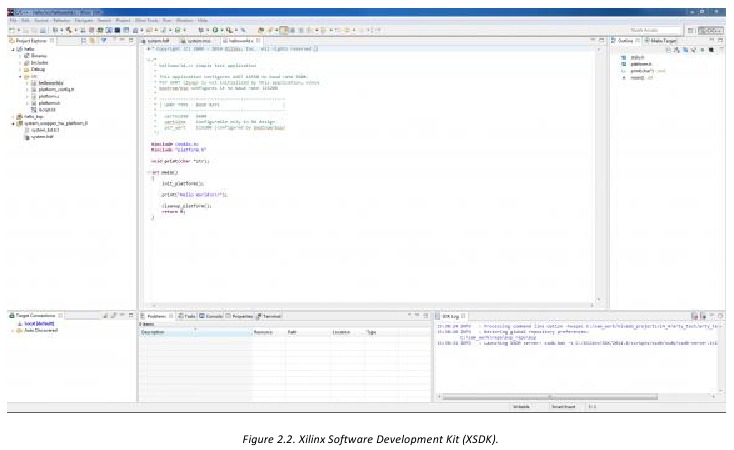Select lscript.ld file in the tree
The image size is (734, 450).
(x=47, y=110)
